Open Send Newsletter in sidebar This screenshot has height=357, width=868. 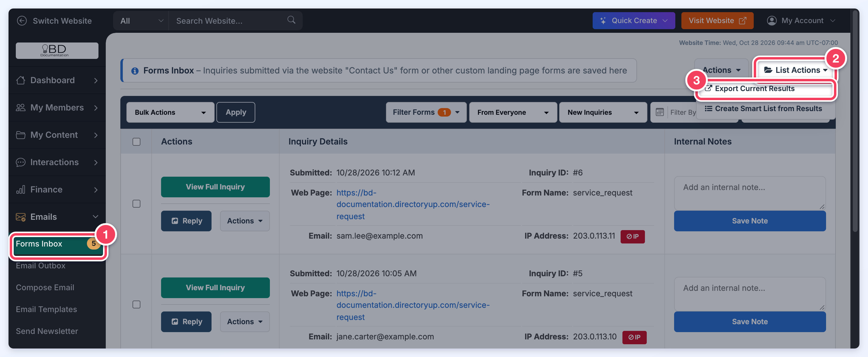[x=47, y=331]
